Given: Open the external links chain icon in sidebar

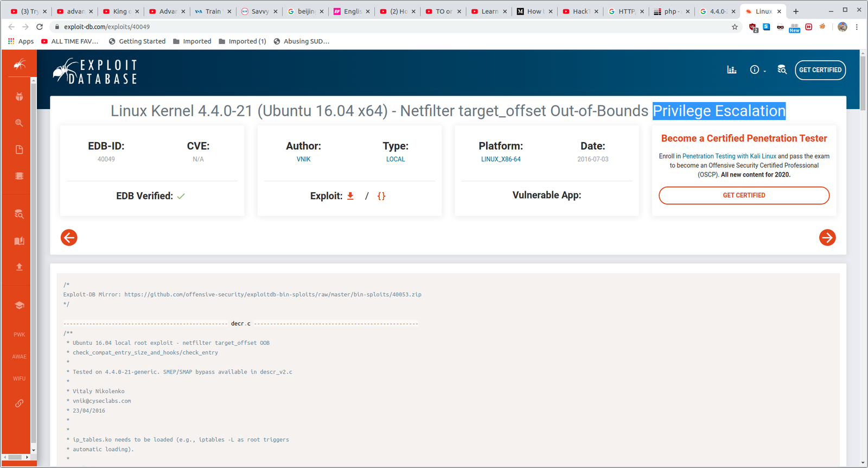Looking at the screenshot, I should tap(19, 403).
